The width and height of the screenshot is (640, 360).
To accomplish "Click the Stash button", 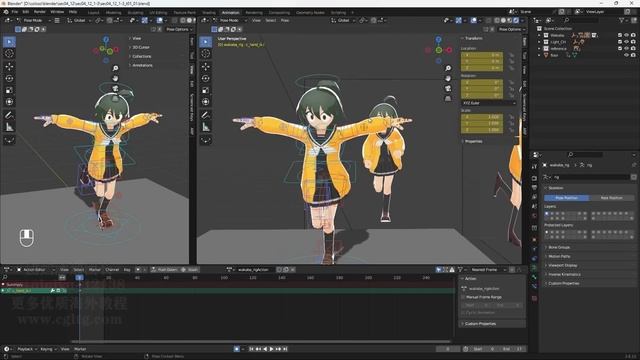I will (190, 270).
